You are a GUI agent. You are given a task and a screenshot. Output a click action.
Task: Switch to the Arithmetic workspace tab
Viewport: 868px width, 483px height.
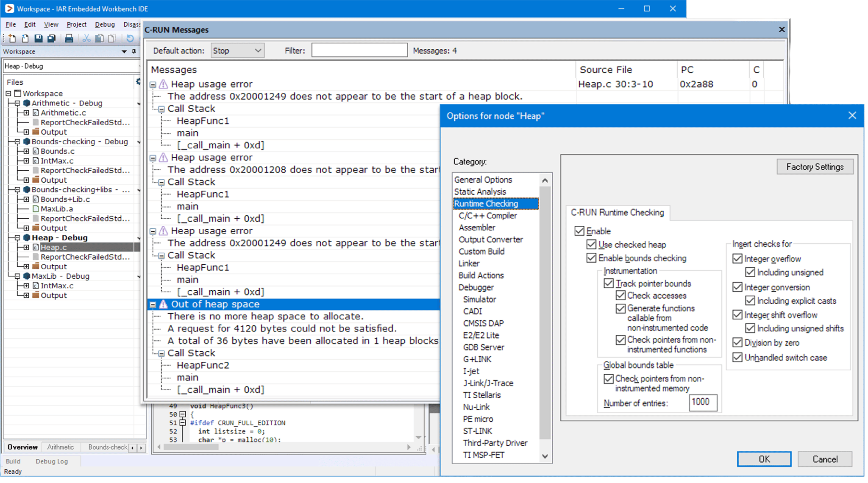(61, 447)
